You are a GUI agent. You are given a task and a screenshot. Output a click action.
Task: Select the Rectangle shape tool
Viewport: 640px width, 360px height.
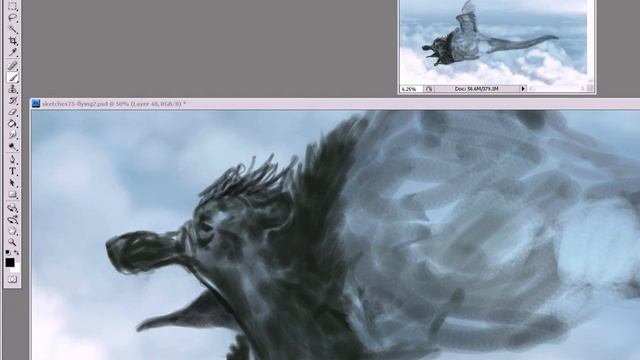coord(13,194)
